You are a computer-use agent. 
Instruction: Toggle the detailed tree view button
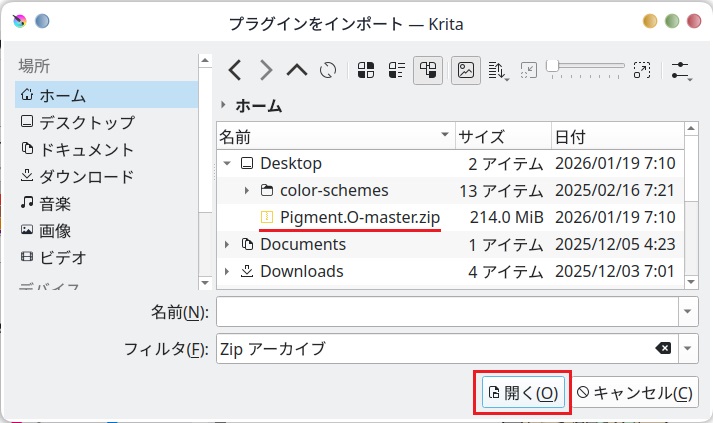click(428, 70)
